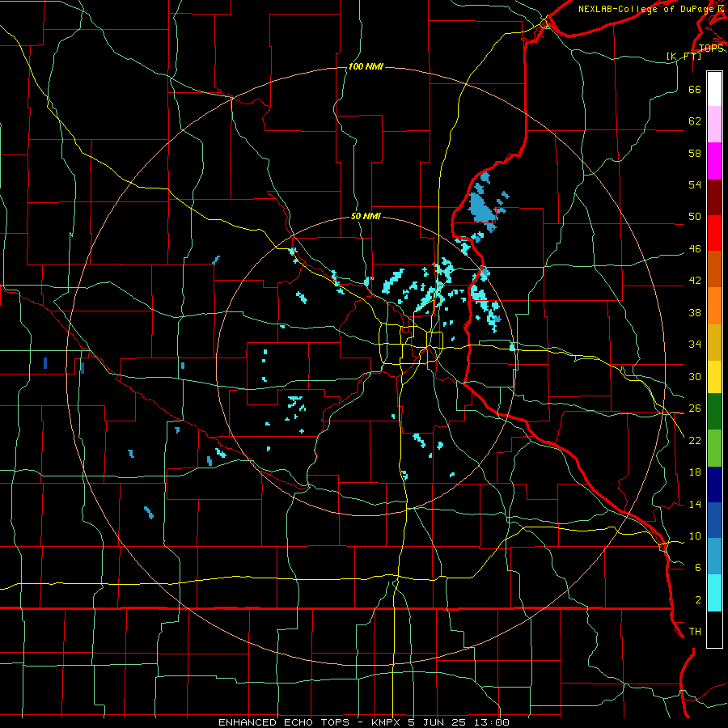
Task: Click the legend value 66
Action: (695, 89)
